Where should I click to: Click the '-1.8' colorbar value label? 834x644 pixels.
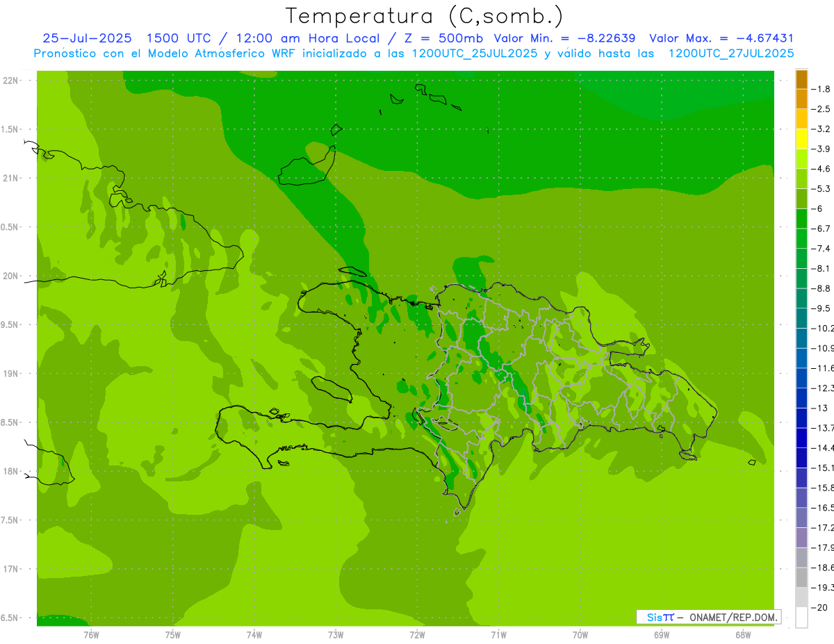point(821,89)
